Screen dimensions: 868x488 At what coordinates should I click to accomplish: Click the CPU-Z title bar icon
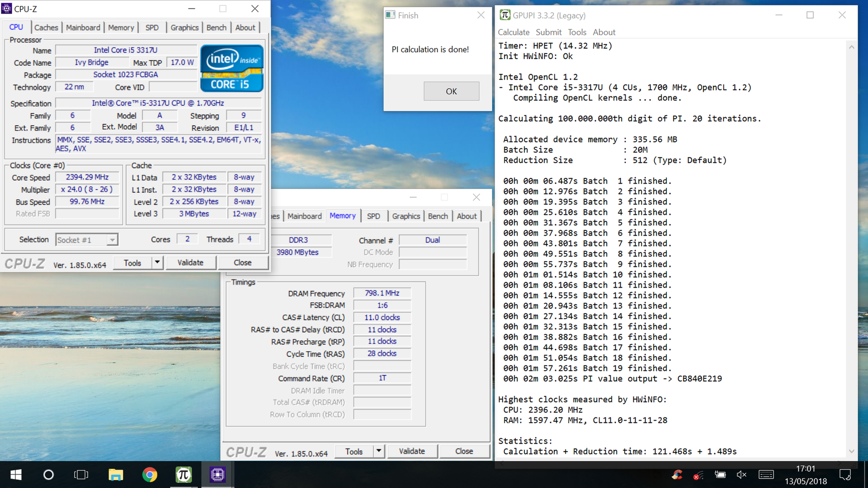tap(6, 9)
